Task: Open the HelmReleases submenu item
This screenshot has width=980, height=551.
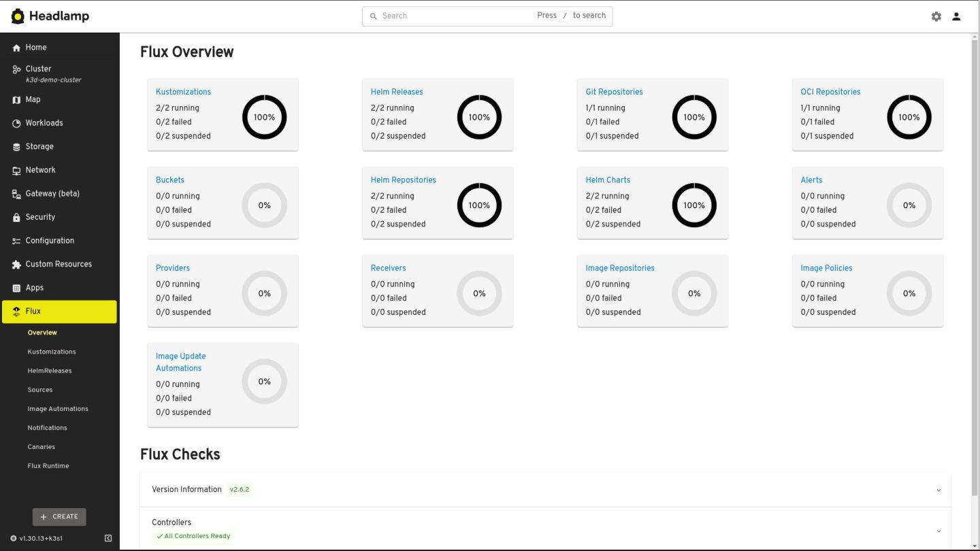Action: 50,371
